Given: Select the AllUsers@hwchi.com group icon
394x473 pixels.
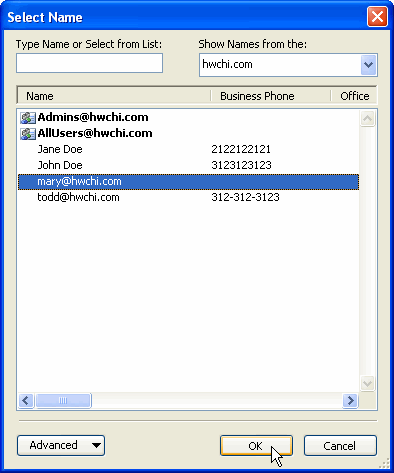Looking at the screenshot, I should pyautogui.click(x=28, y=134).
